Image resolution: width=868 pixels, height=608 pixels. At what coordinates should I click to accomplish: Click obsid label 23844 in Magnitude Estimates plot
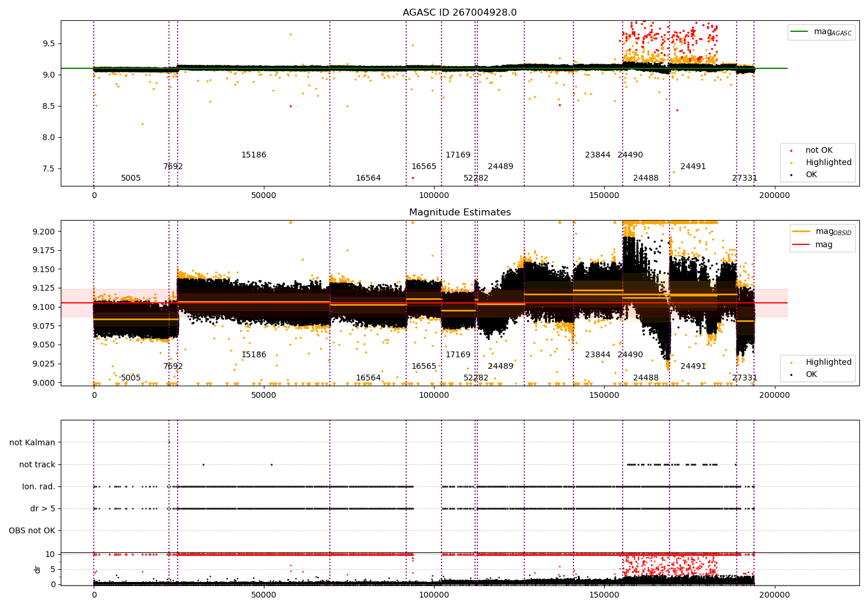tap(598, 355)
